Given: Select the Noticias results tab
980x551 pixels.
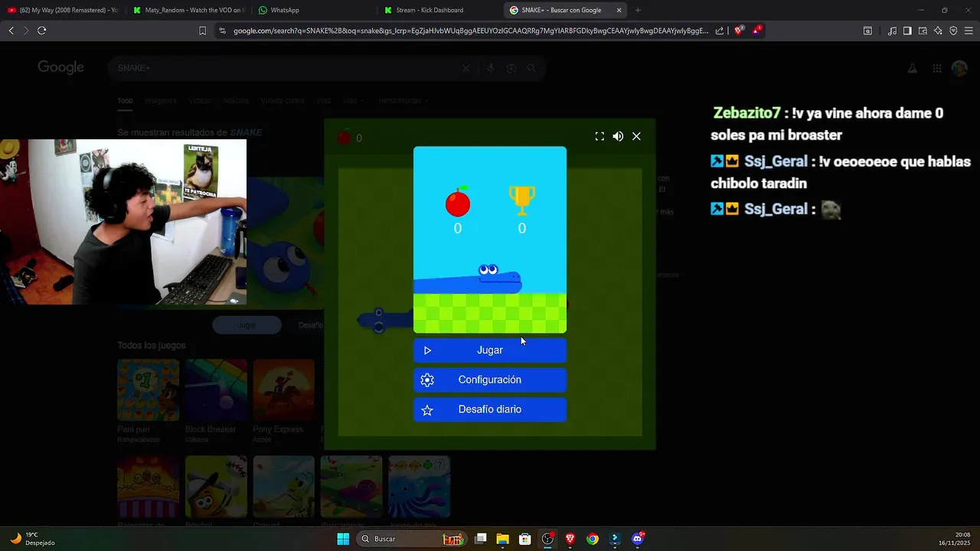Looking at the screenshot, I should tap(236, 100).
